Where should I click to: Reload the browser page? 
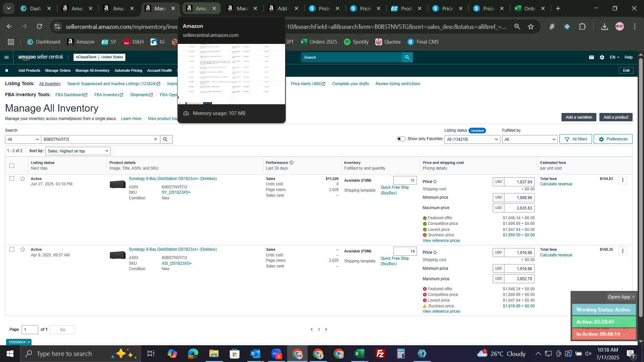click(40, 26)
